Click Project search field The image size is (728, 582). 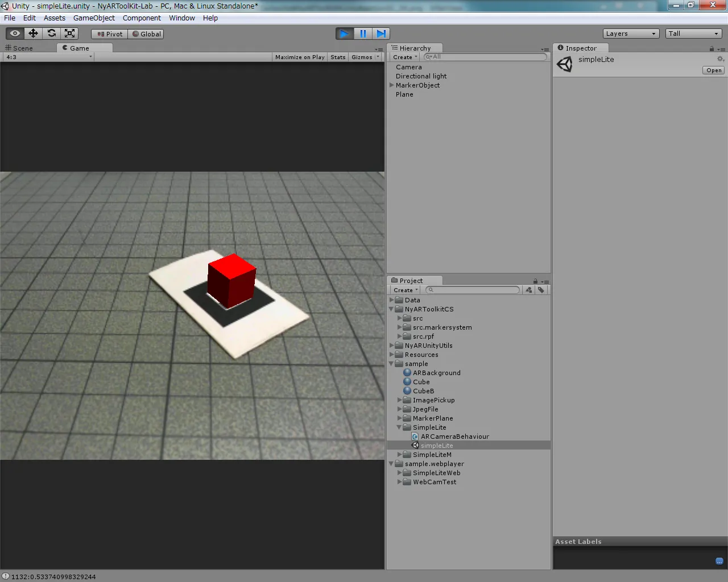click(x=473, y=290)
